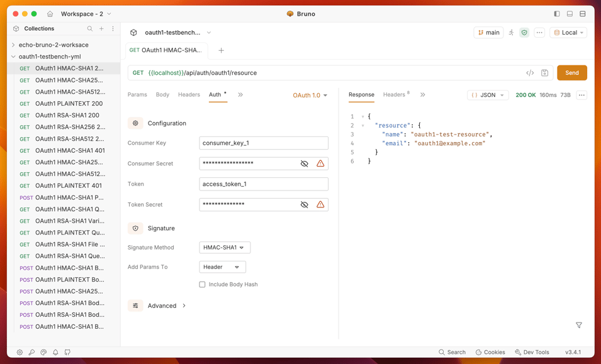601x364 pixels.
Task: Switch to the Params tab
Action: click(137, 94)
